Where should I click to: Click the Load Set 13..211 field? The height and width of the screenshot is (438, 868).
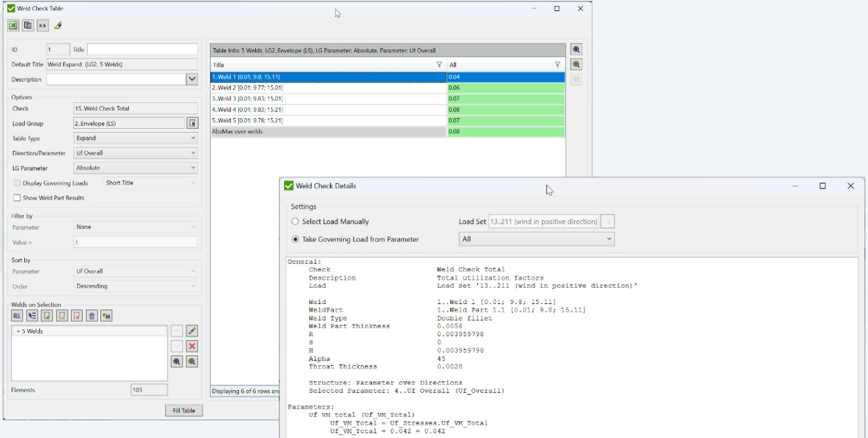(x=544, y=221)
